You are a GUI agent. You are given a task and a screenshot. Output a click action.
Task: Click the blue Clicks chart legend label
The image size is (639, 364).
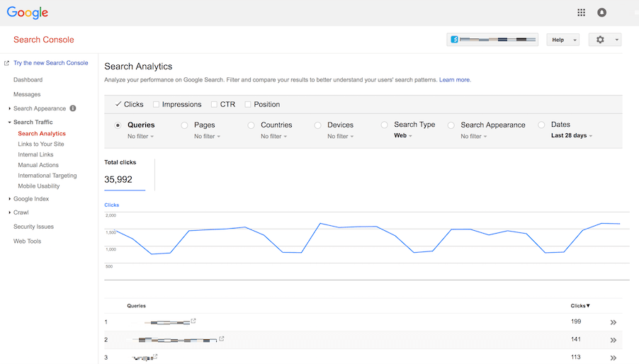point(112,205)
